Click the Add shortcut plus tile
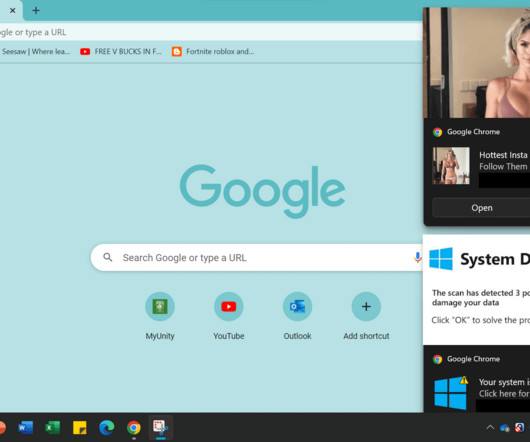Image resolution: width=530 pixels, height=442 pixels. pos(366,316)
